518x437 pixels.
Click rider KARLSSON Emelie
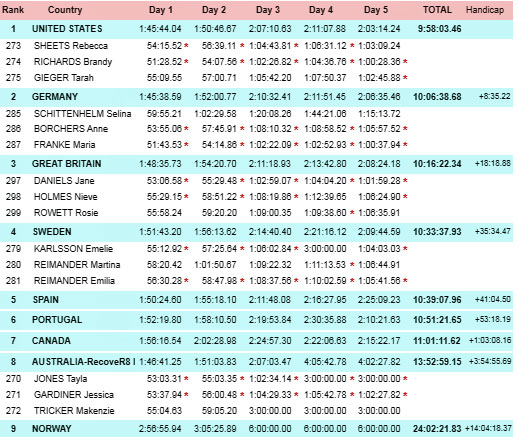pyautogui.click(x=73, y=249)
